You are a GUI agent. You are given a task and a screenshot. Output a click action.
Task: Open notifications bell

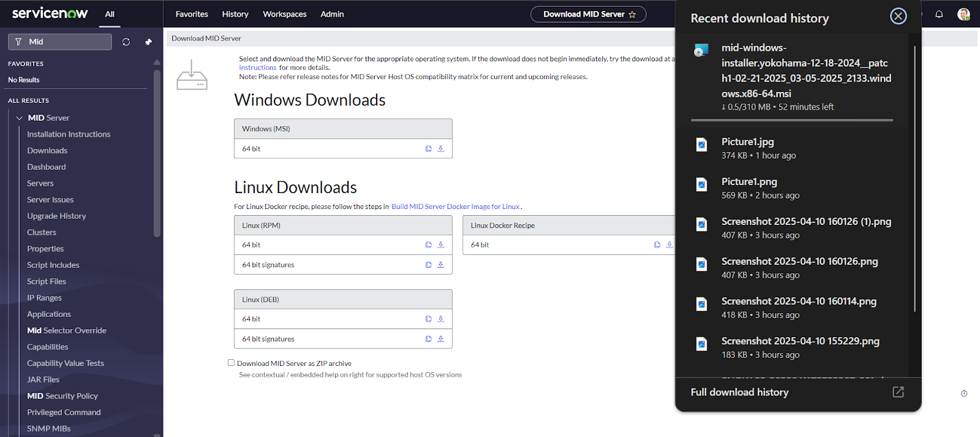tap(938, 14)
